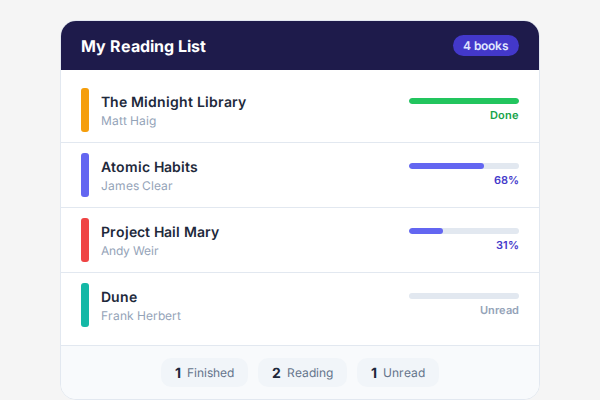Image resolution: width=600 pixels, height=400 pixels.
Task: Click The Midnight Library full green progress bar
Action: (x=464, y=101)
